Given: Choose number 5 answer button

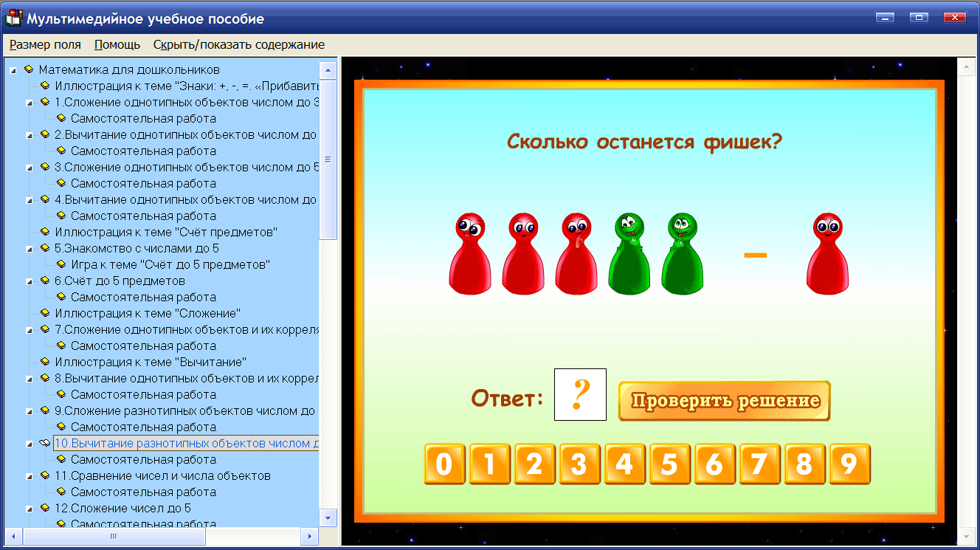Looking at the screenshot, I should pyautogui.click(x=669, y=464).
